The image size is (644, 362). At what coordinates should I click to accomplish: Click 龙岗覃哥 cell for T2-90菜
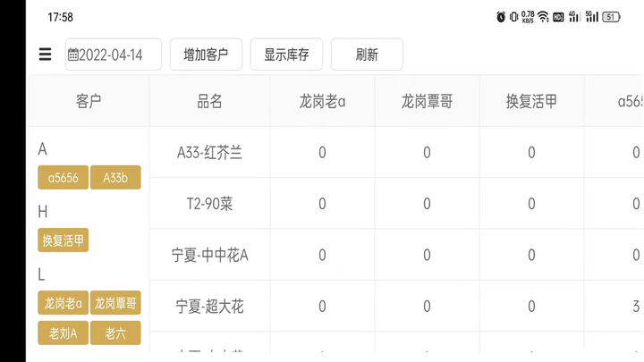point(428,204)
